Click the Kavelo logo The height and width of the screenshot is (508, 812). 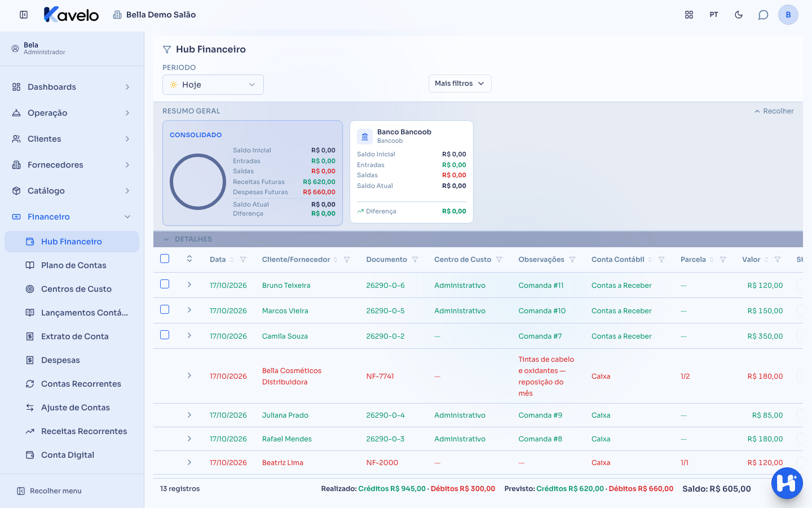coord(71,15)
